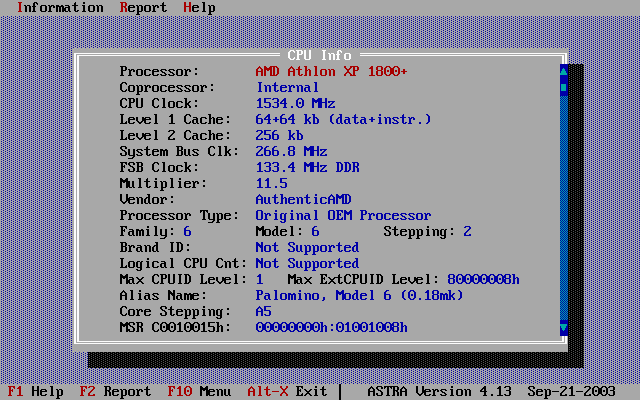
Task: Click the Core Stepping value A5
Action: coord(263,311)
